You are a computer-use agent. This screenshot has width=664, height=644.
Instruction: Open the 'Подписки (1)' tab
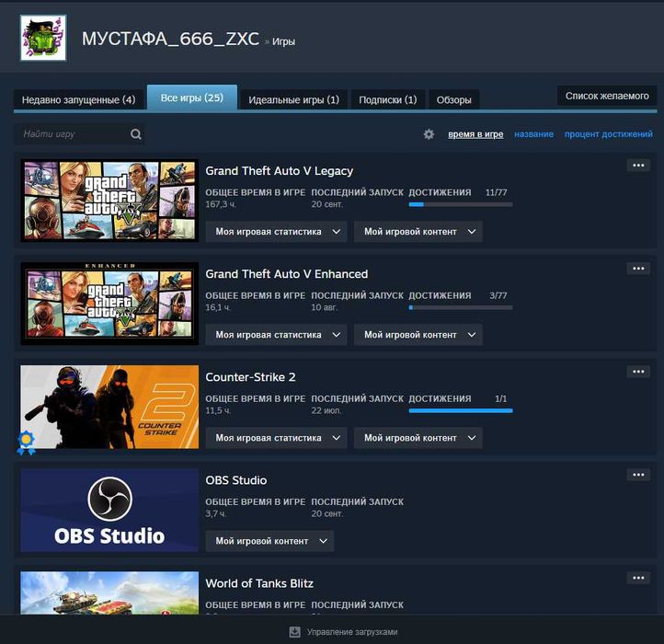click(388, 99)
